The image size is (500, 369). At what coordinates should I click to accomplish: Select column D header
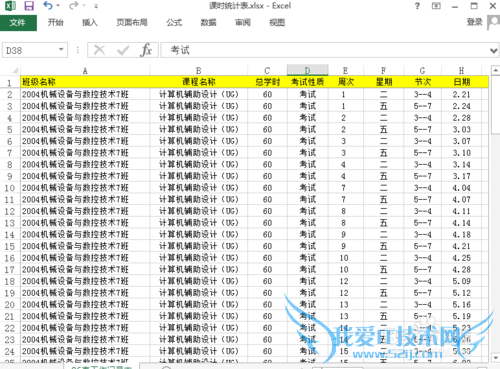point(307,71)
